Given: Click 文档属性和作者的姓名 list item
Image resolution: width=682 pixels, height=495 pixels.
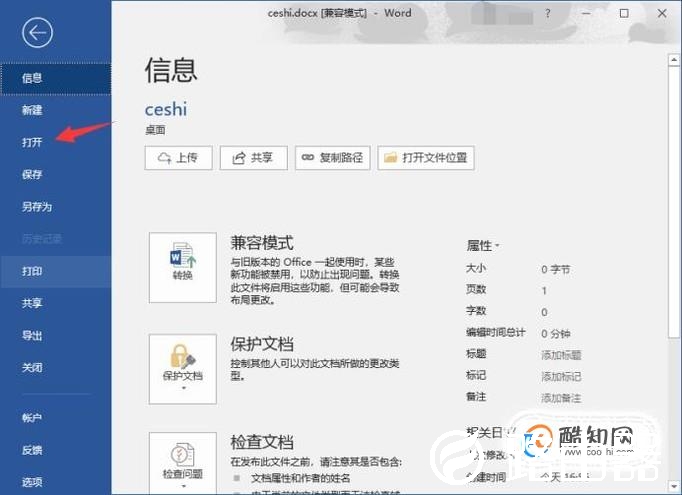Looking at the screenshot, I should pyautogui.click(x=301, y=478).
